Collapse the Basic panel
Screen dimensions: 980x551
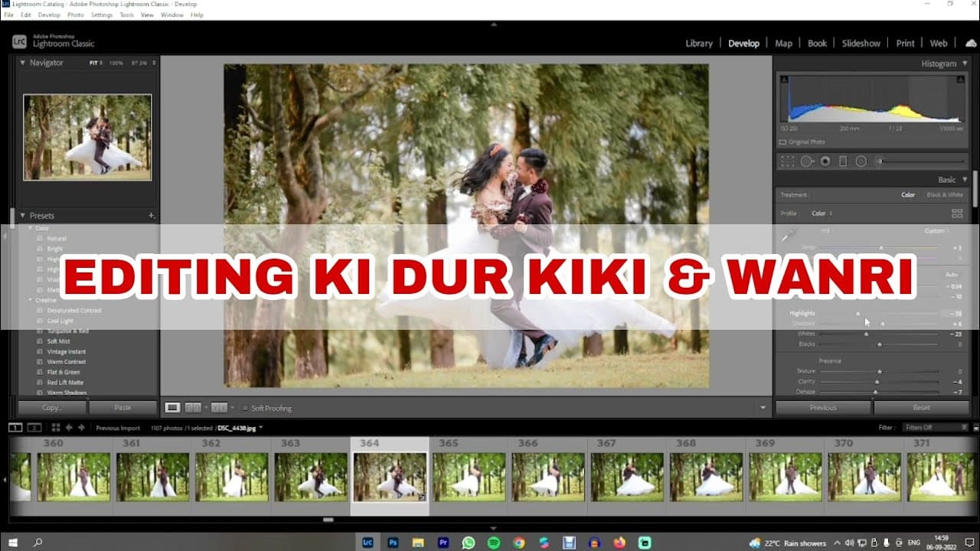tap(965, 180)
